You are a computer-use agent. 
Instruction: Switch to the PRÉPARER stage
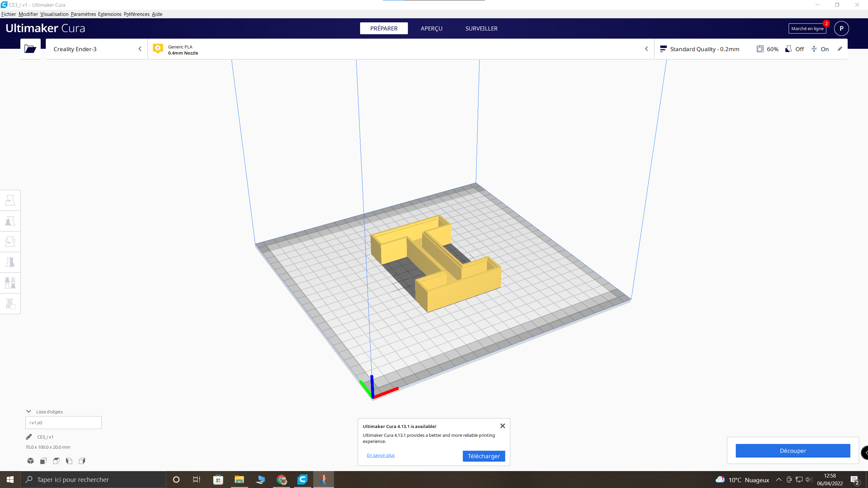[x=384, y=28]
